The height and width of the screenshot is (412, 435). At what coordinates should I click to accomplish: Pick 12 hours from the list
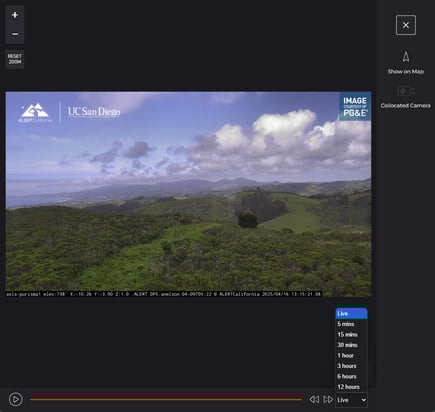pos(352,387)
